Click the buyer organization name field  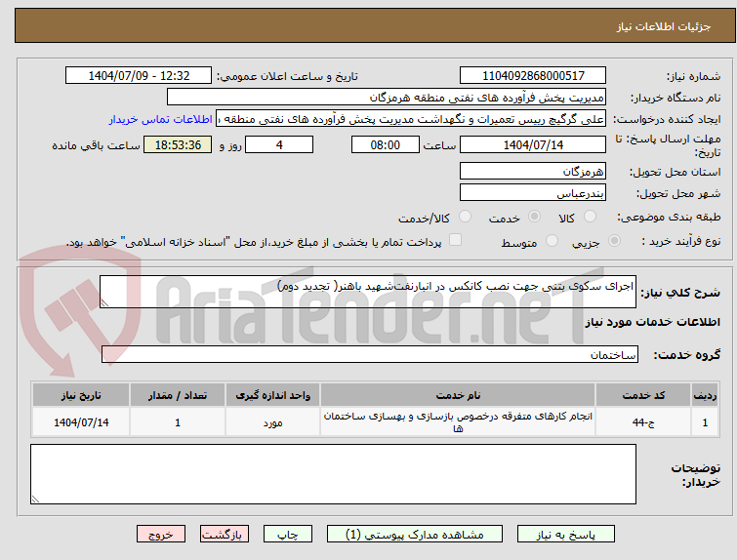click(387, 98)
